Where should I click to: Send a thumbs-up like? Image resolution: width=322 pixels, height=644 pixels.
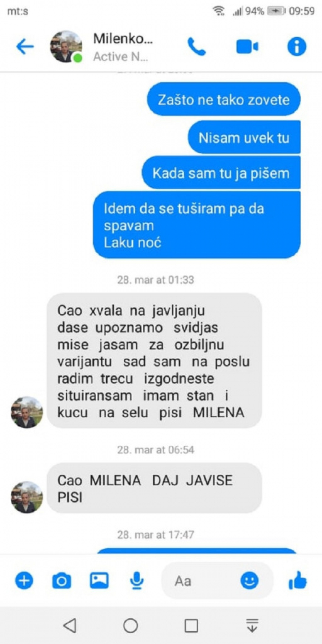tap(297, 580)
